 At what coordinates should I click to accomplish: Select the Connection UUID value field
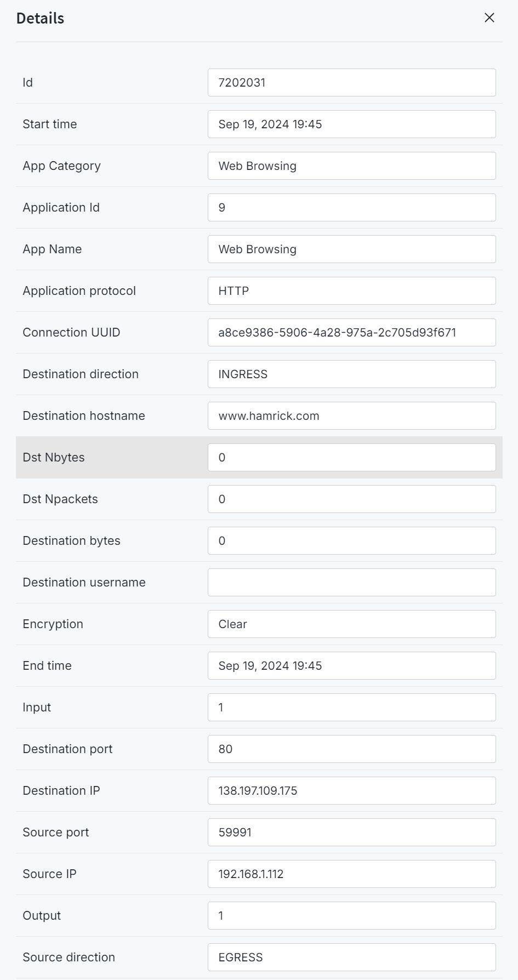coord(352,332)
